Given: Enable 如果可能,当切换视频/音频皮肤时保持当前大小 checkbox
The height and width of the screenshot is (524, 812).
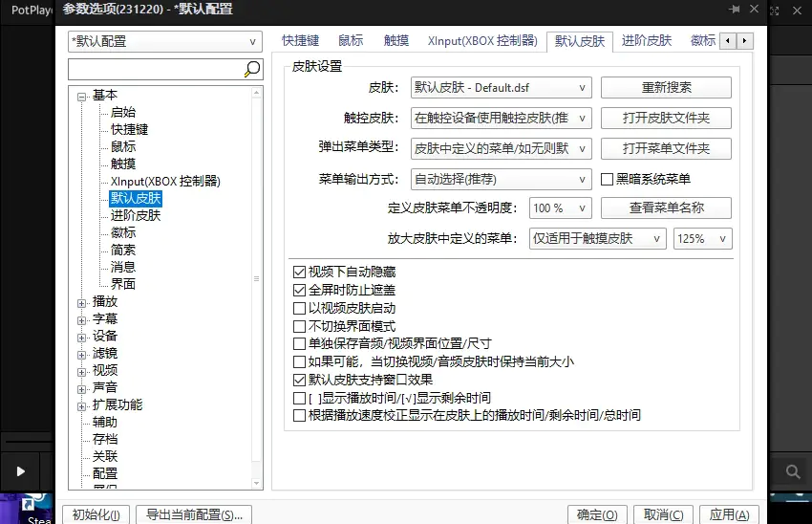Looking at the screenshot, I should pos(299,361).
